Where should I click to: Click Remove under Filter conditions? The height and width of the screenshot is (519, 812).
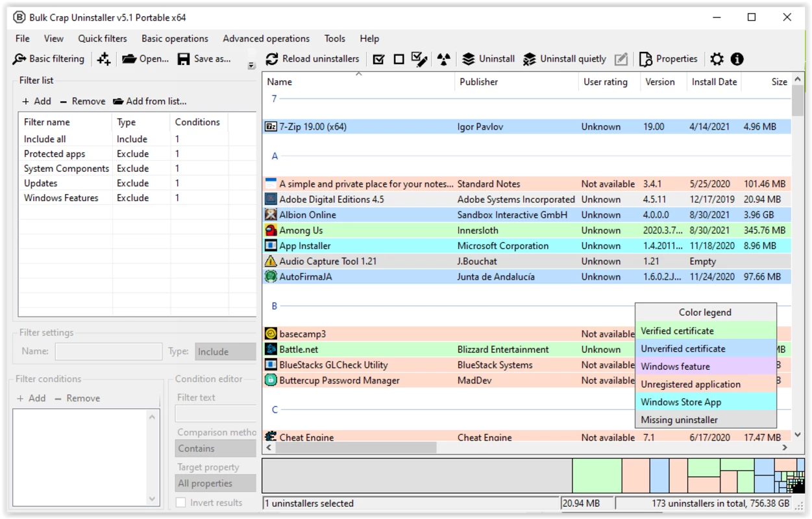77,398
